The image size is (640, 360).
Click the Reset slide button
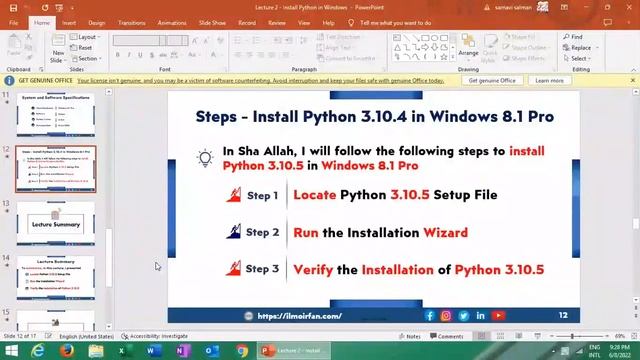81,48
